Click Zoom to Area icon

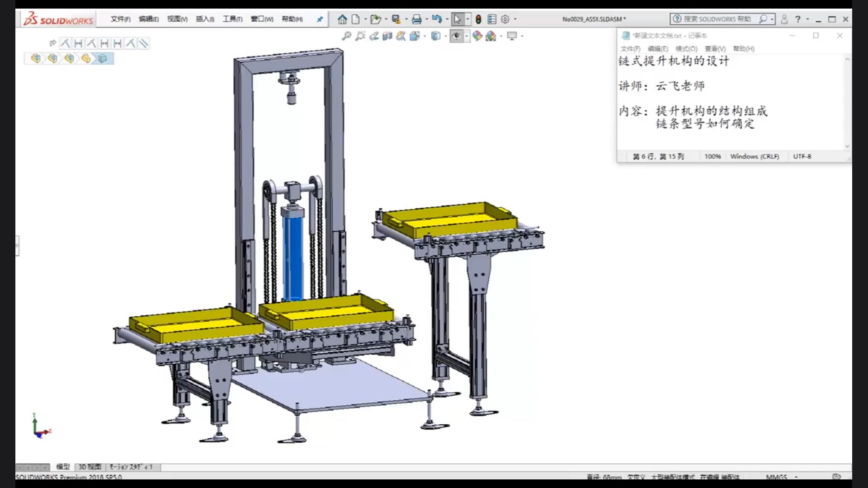coord(360,36)
